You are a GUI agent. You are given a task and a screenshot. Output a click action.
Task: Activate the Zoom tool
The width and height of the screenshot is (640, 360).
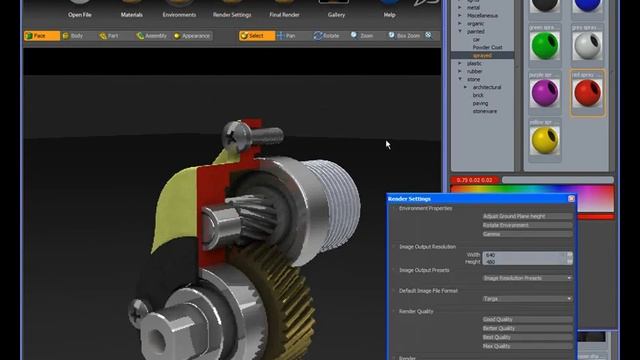tap(362, 36)
